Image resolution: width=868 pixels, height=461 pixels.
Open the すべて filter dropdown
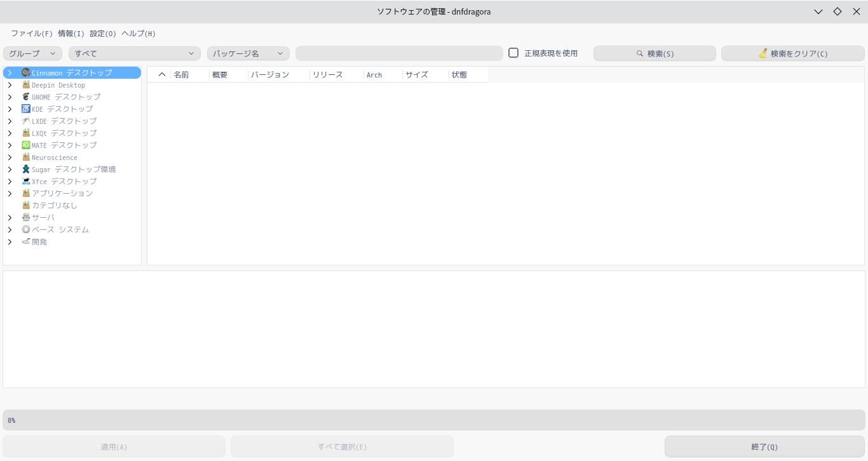133,53
